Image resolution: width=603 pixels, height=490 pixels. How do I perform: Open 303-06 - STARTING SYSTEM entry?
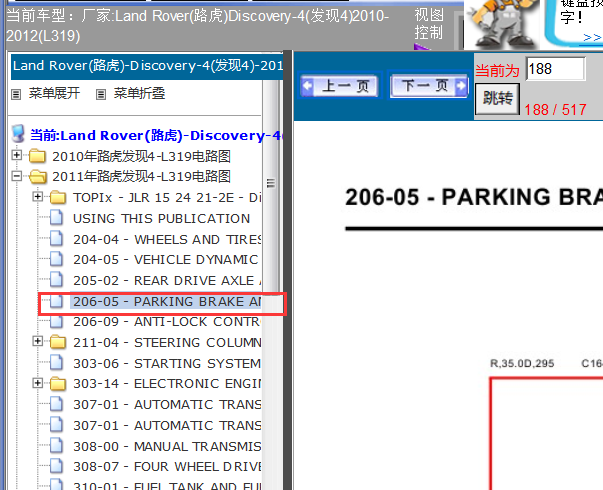coord(167,363)
